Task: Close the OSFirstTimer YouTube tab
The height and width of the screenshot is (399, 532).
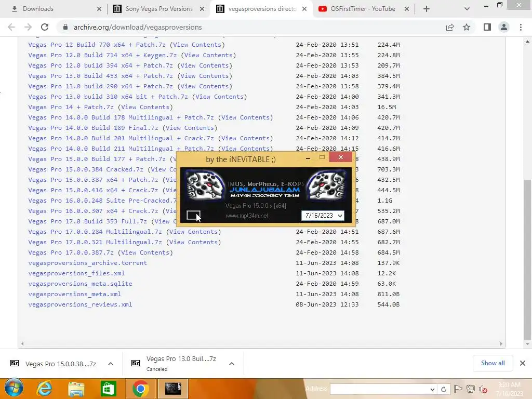Action: [407, 9]
